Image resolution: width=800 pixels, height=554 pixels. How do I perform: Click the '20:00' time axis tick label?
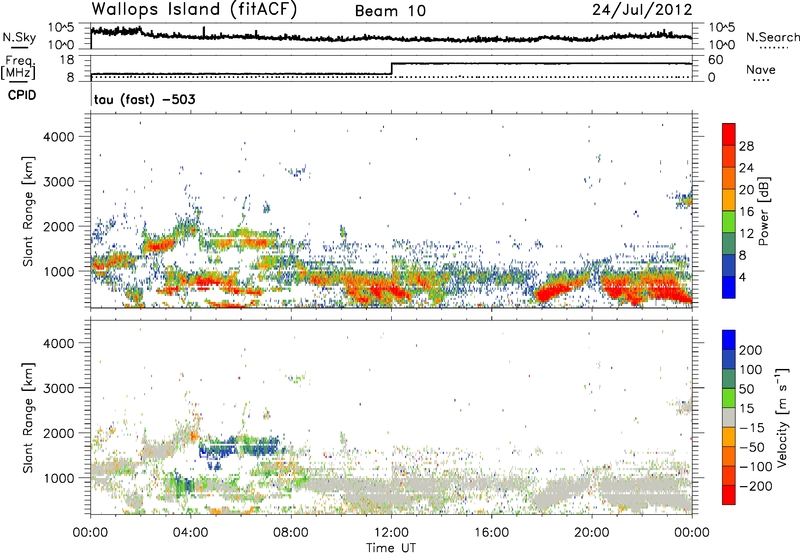(591, 533)
